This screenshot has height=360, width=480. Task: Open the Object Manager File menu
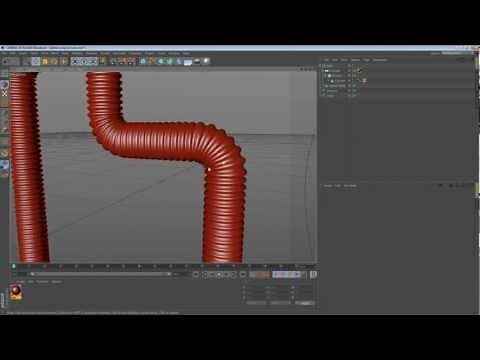click(326, 60)
